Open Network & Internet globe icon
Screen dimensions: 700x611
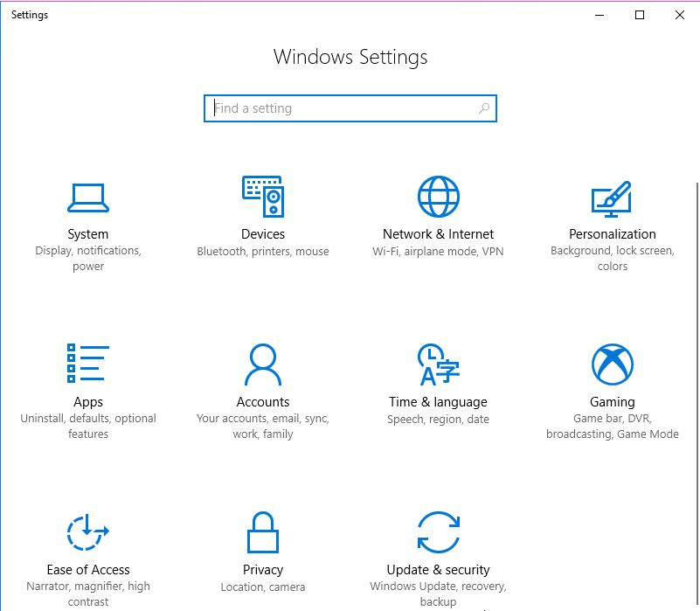click(x=439, y=197)
